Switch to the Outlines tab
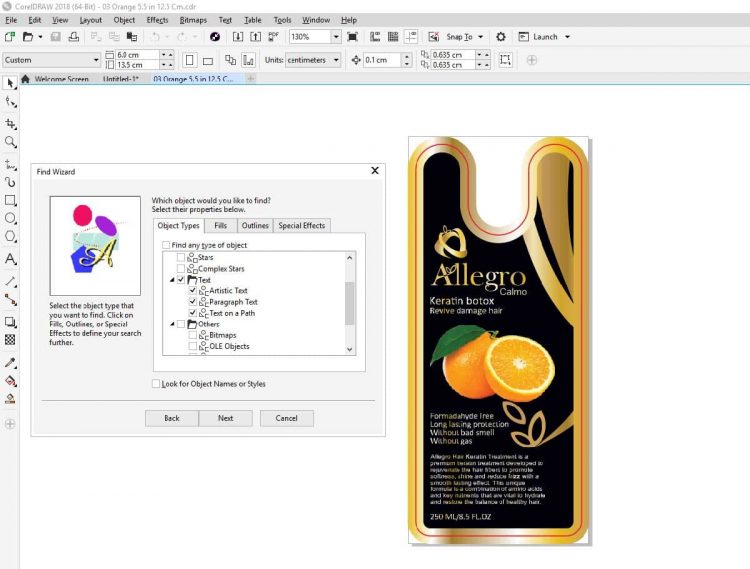 [x=255, y=225]
